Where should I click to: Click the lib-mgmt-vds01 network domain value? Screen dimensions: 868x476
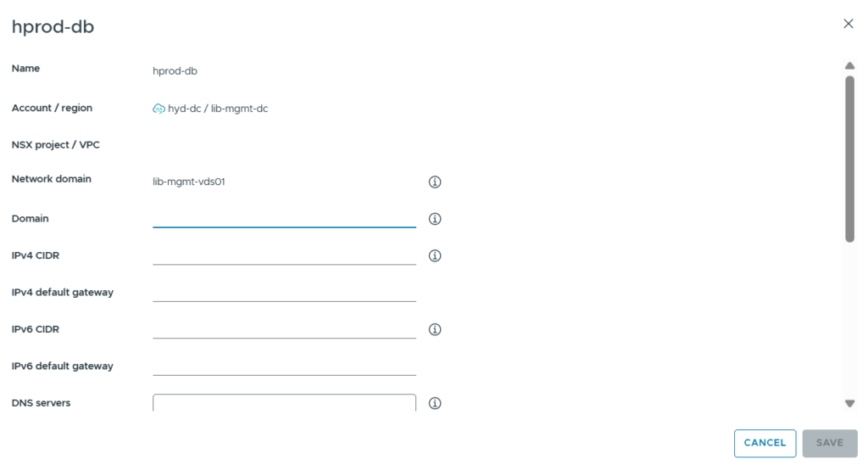189,182
